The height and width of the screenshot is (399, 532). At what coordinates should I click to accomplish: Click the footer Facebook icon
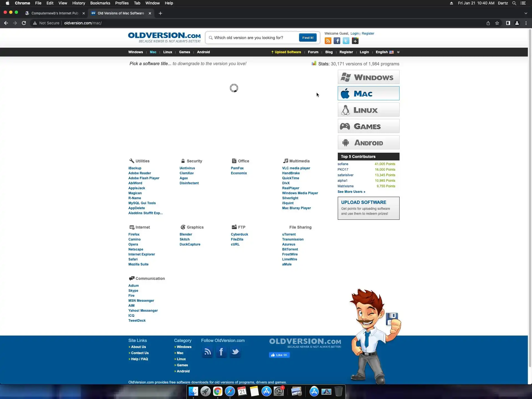(x=221, y=352)
